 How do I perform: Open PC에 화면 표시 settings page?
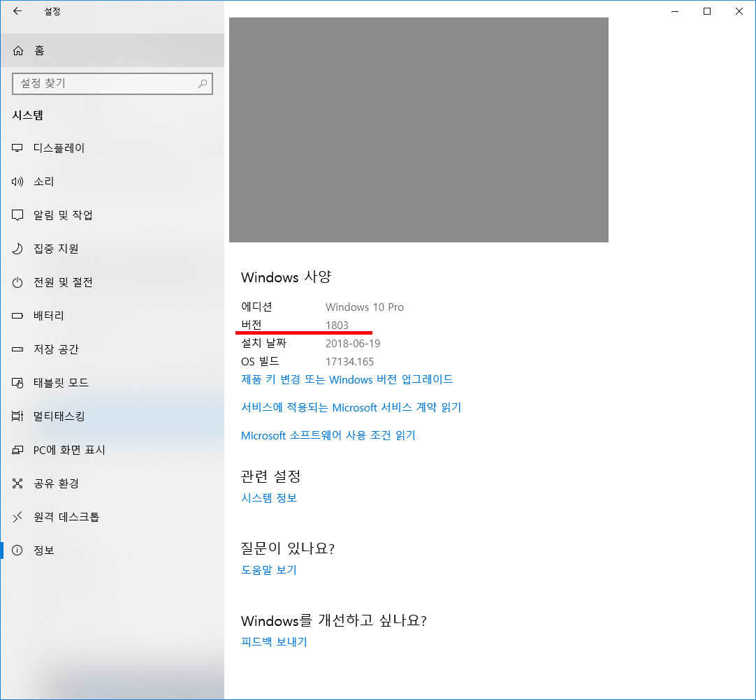coord(112,450)
